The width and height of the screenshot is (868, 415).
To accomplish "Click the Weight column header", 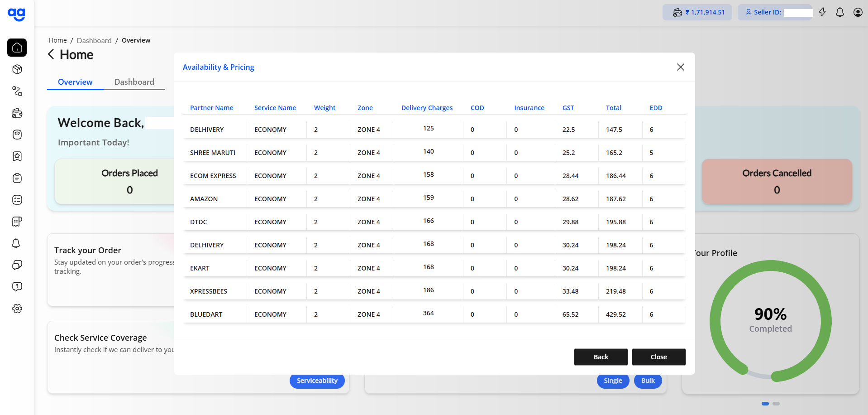I will (324, 108).
